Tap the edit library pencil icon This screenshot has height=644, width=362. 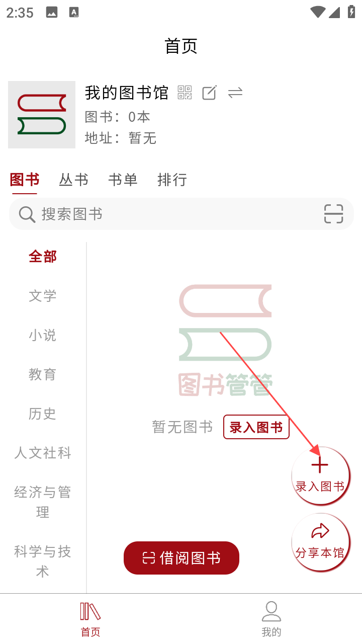pos(209,93)
